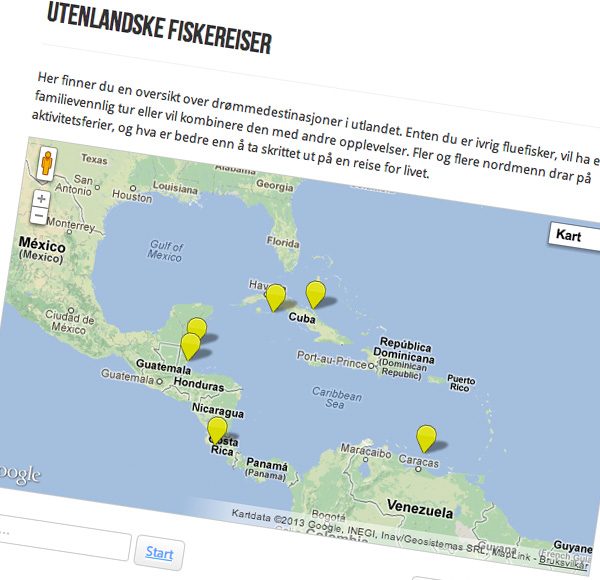The width and height of the screenshot is (600, 580).
Task: Open the yellow pin near Havana
Action: (x=275, y=298)
